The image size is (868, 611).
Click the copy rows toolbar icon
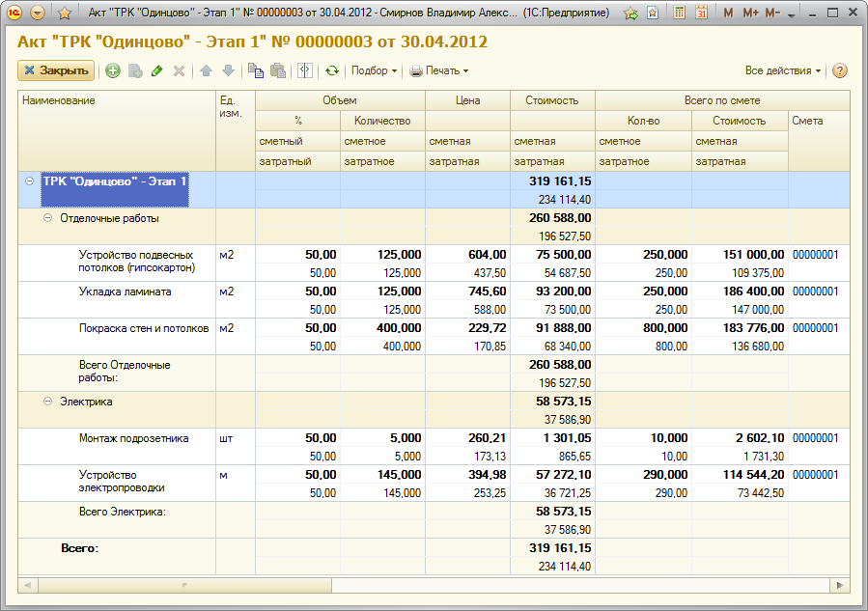[255, 70]
